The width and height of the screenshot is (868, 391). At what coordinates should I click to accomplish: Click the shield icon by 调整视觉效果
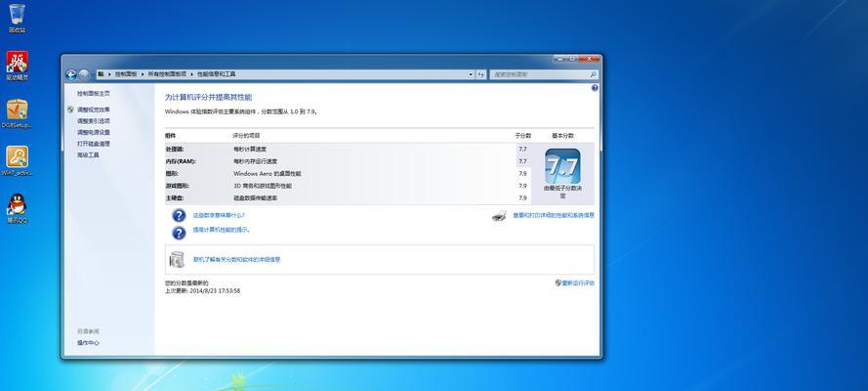(x=70, y=109)
